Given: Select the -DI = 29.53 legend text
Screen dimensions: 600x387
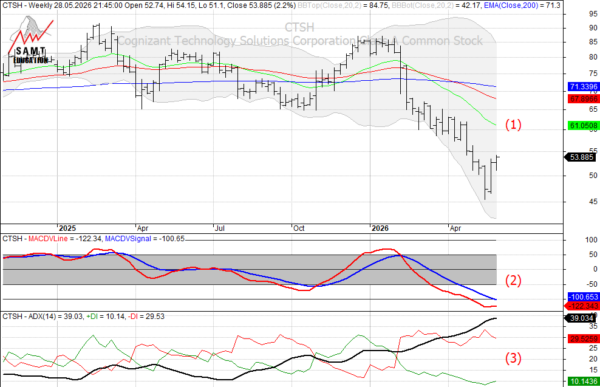Looking at the screenshot, I should coord(146,317).
